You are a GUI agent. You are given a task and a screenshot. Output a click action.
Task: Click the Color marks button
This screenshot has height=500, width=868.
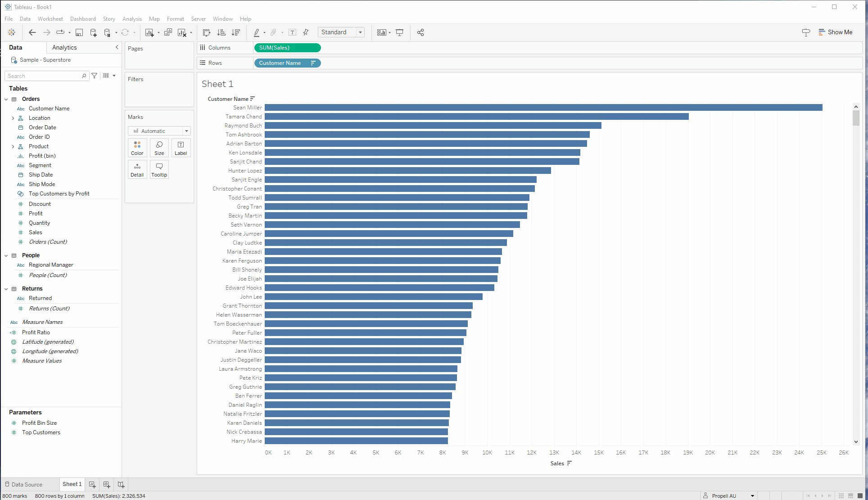tap(137, 148)
